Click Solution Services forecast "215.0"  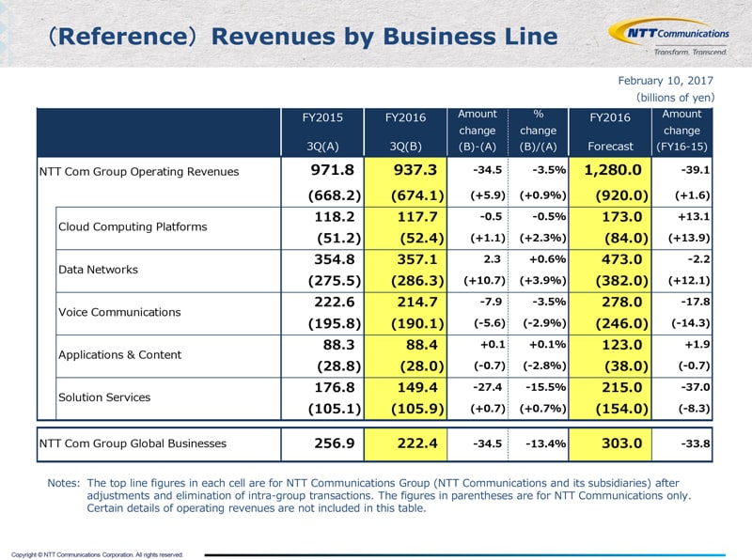[622, 387]
